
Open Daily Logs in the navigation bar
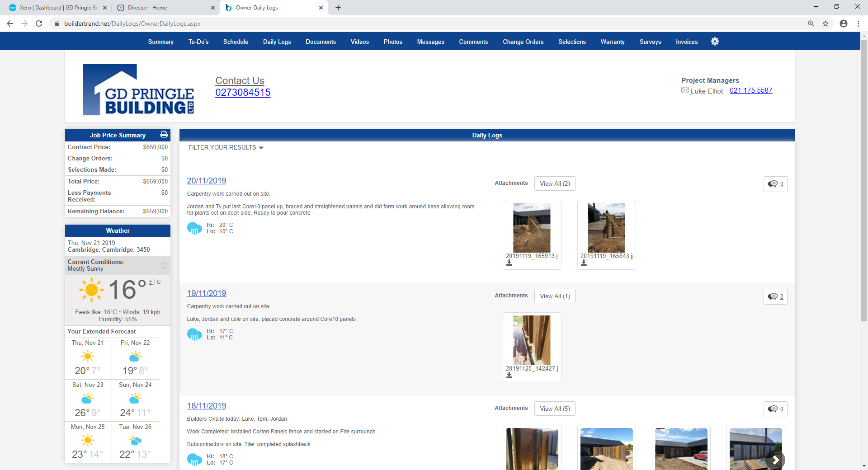pos(277,42)
